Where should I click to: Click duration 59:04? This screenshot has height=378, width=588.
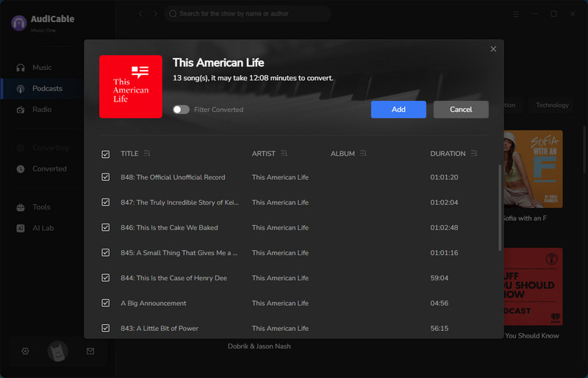pyautogui.click(x=440, y=278)
